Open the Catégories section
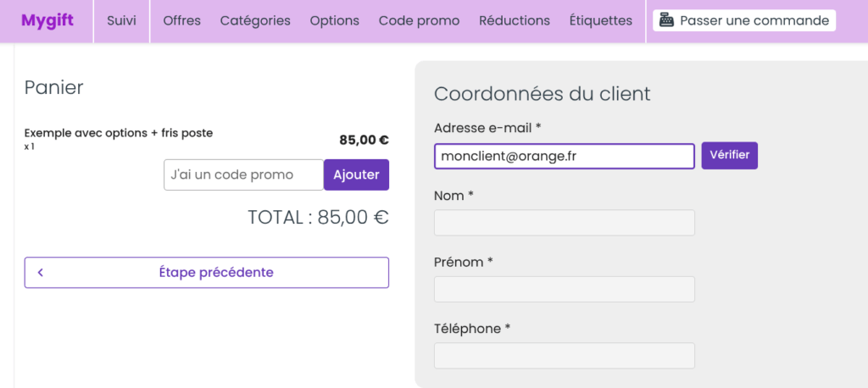 pos(255,21)
